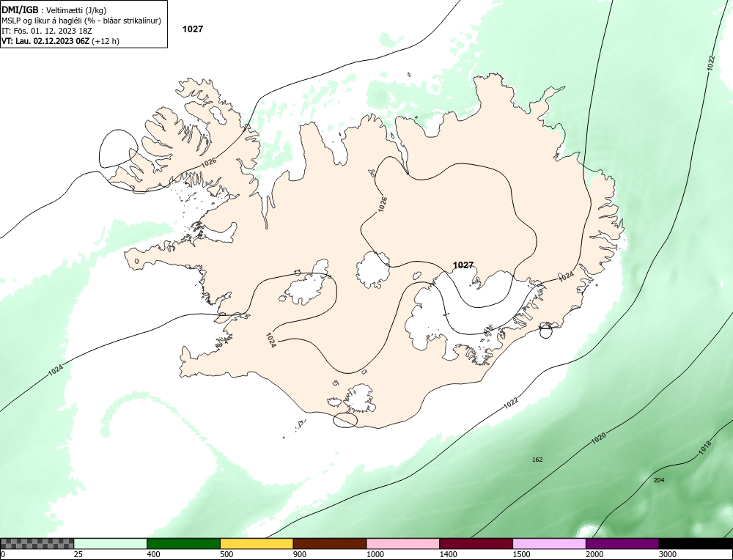The height and width of the screenshot is (560, 733).
Task: Click the title 'DMI/IGB : Veltimætti (J/kg)'
Action: click(x=54, y=10)
